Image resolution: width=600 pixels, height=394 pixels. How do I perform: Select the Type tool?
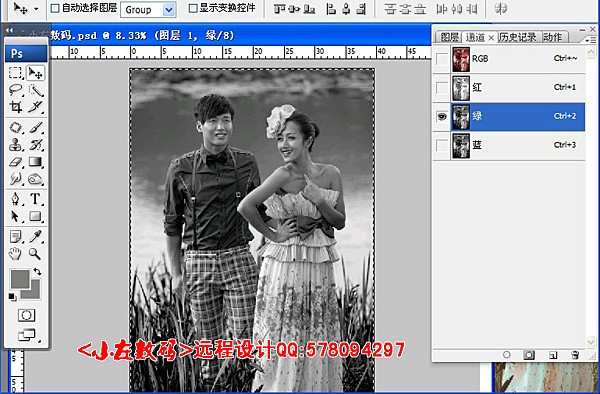click(x=35, y=199)
